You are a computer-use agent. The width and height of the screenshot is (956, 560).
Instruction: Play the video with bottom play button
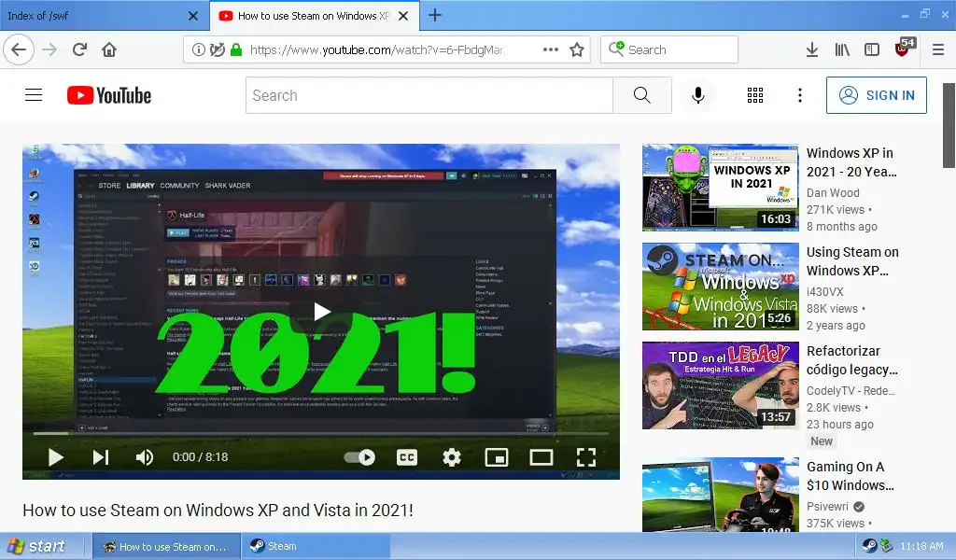(55, 457)
